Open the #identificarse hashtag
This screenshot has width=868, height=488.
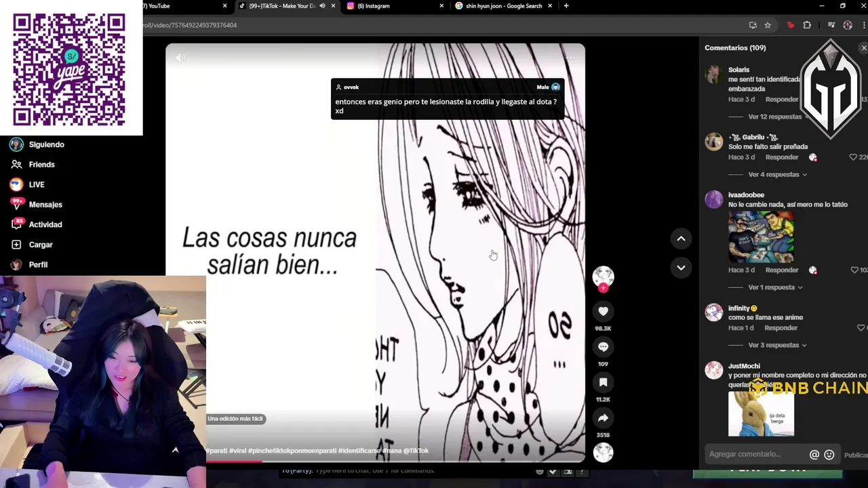click(x=359, y=451)
